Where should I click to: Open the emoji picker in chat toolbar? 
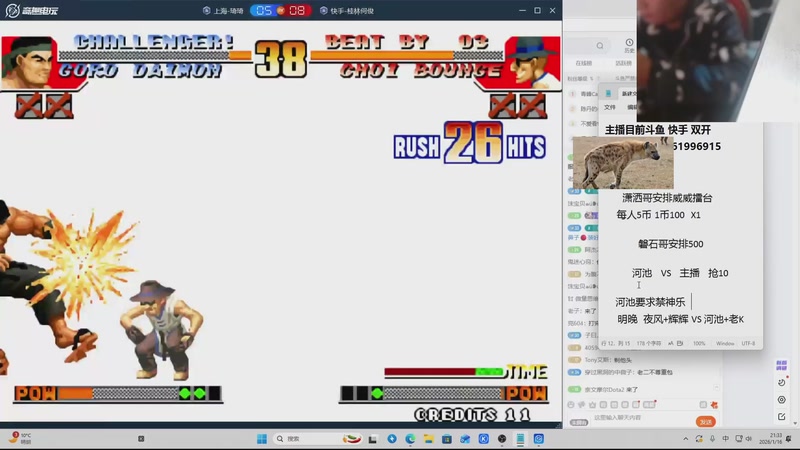[571, 405]
